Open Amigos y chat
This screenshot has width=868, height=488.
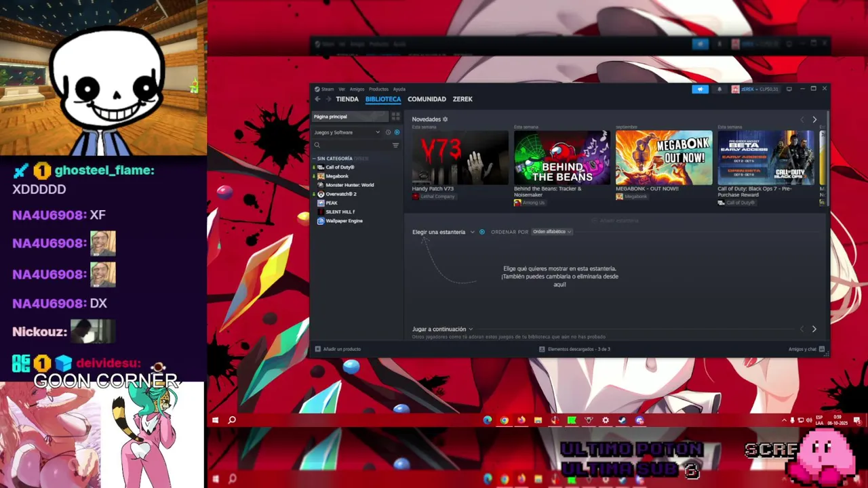coord(806,349)
